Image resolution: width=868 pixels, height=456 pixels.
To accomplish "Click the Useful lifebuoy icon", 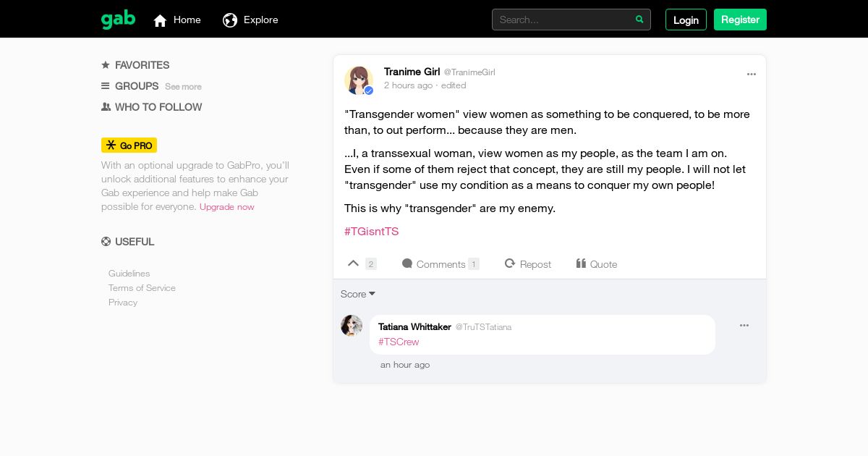I will point(106,242).
